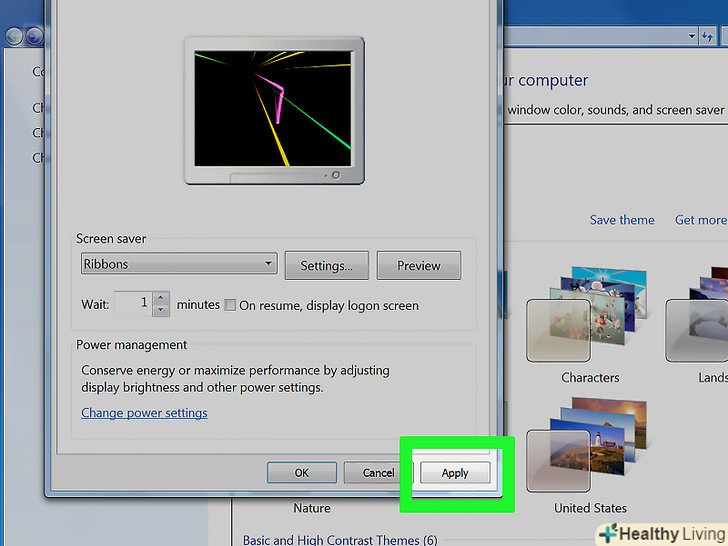728x546 pixels.
Task: Refresh the Control Panel address bar
Action: point(708,36)
